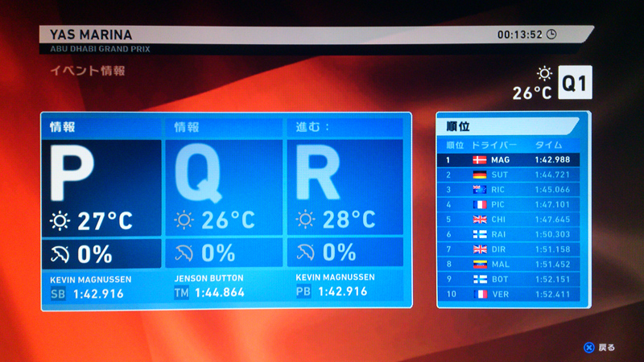Click the PB badge under Kevin Magnussen
The image size is (644, 362).
point(303,291)
